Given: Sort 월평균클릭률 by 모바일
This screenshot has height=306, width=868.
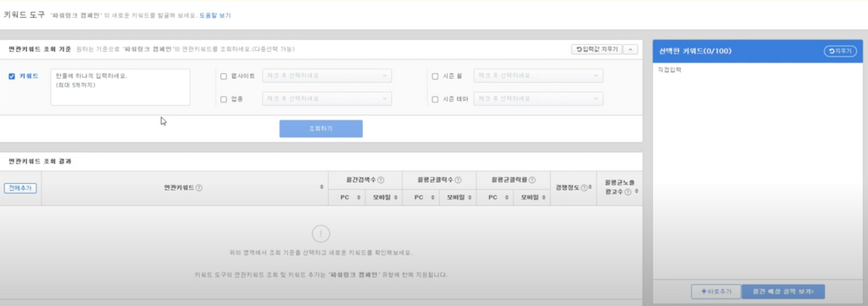Looking at the screenshot, I should pyautogui.click(x=543, y=198).
